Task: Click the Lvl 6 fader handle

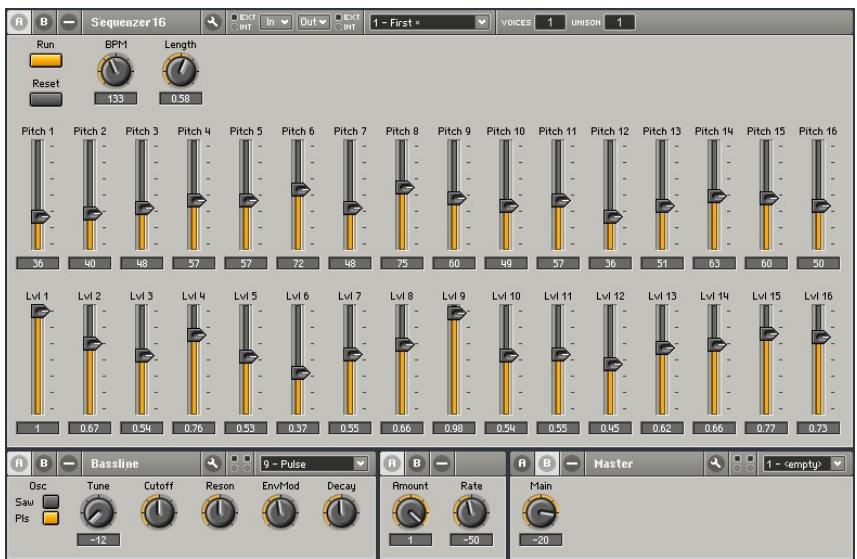Action: (x=300, y=373)
